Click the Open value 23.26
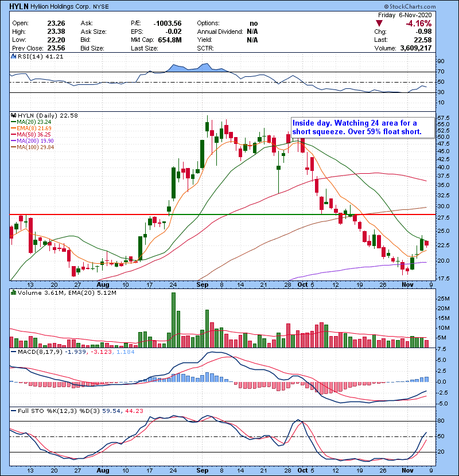 [x=56, y=24]
